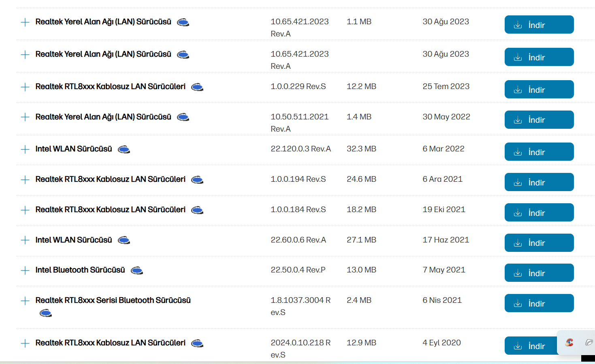The image size is (595, 364).
Task: Expand Intel WLAN row dated 17 Haz 2021
Action: (x=25, y=240)
